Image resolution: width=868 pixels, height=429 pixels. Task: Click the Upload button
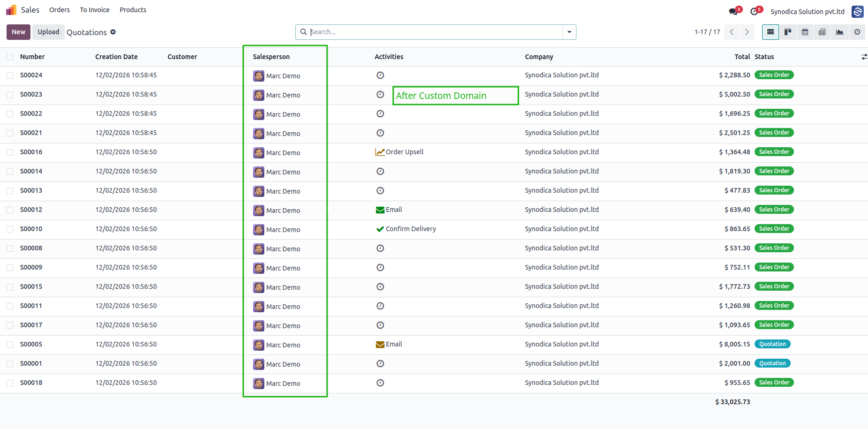48,32
